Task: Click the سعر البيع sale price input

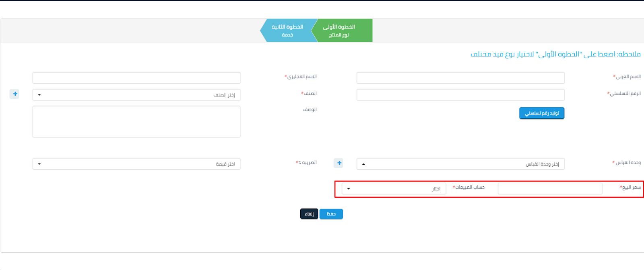Action: click(550, 189)
